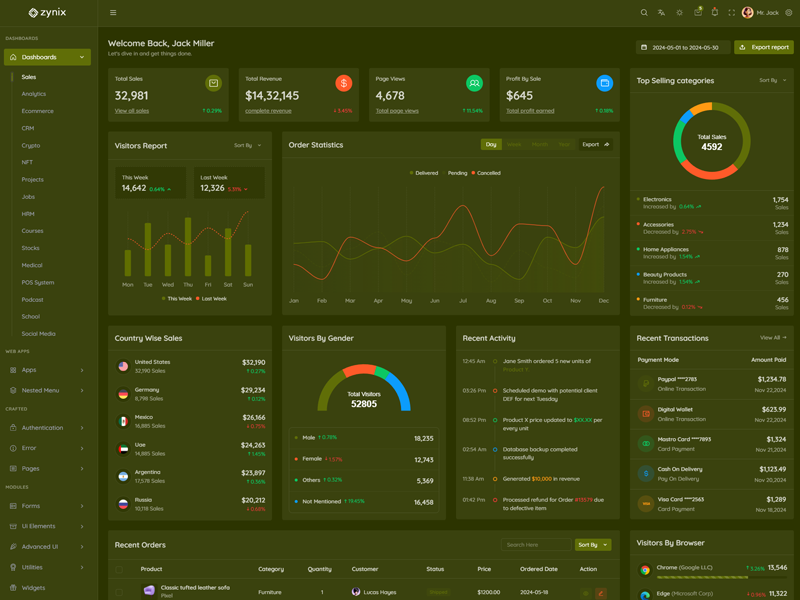The width and height of the screenshot is (800, 600).
Task: Open Sort By dropdown in Recent Orders
Action: click(592, 545)
